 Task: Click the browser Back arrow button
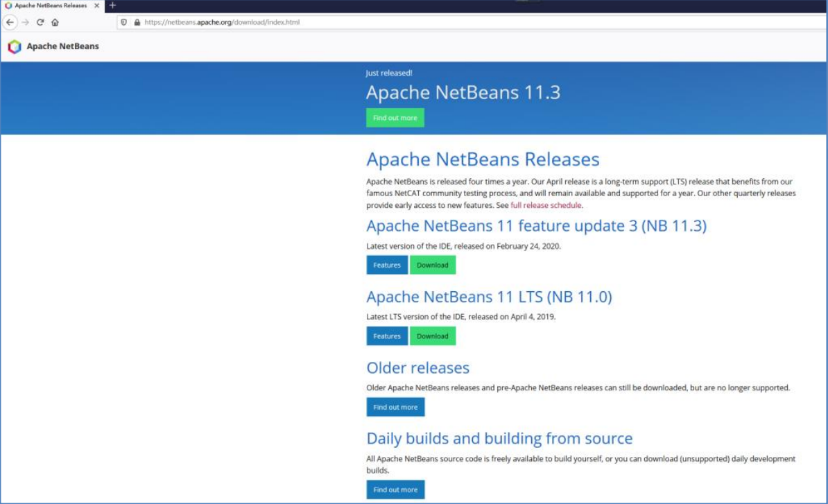pos(10,22)
